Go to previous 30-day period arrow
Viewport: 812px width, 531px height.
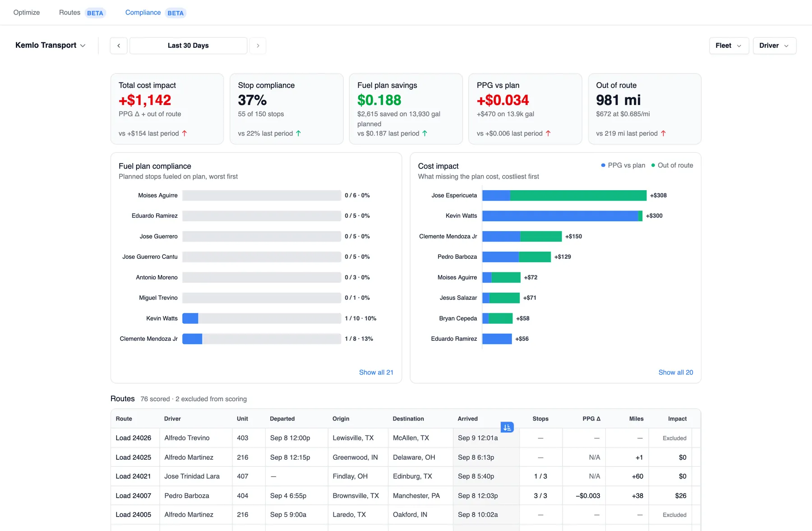pos(119,46)
